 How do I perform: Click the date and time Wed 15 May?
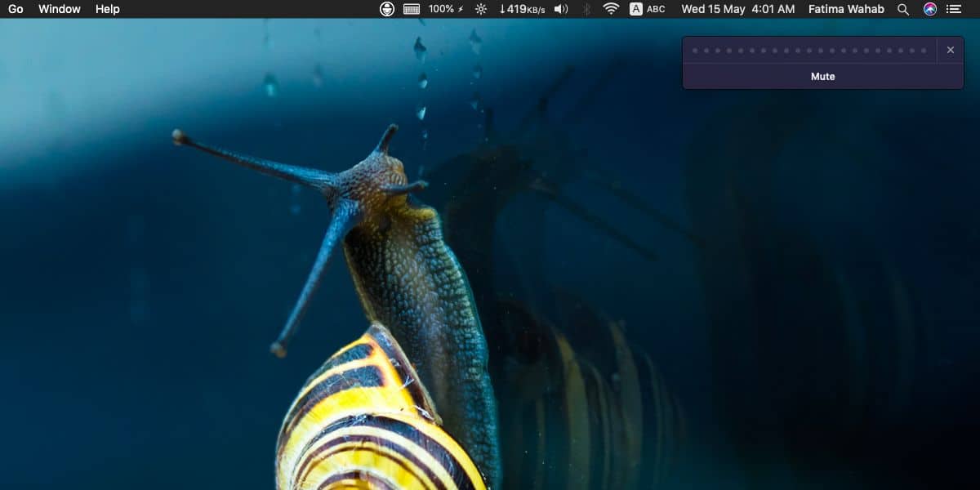point(738,9)
